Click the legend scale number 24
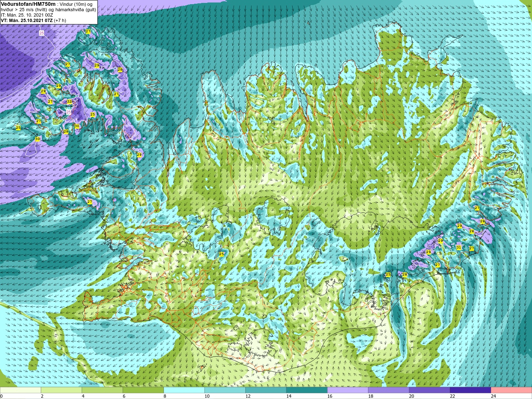Image resolution: width=532 pixels, height=399 pixels. point(494,397)
